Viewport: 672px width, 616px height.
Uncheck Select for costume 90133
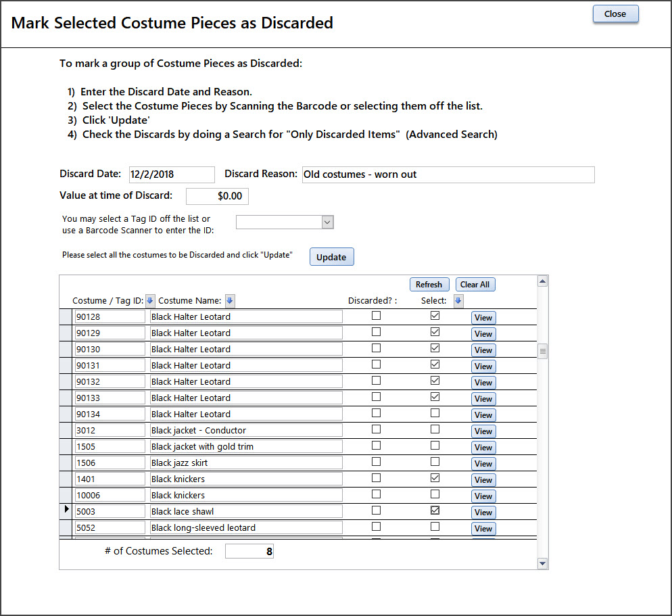tap(435, 396)
